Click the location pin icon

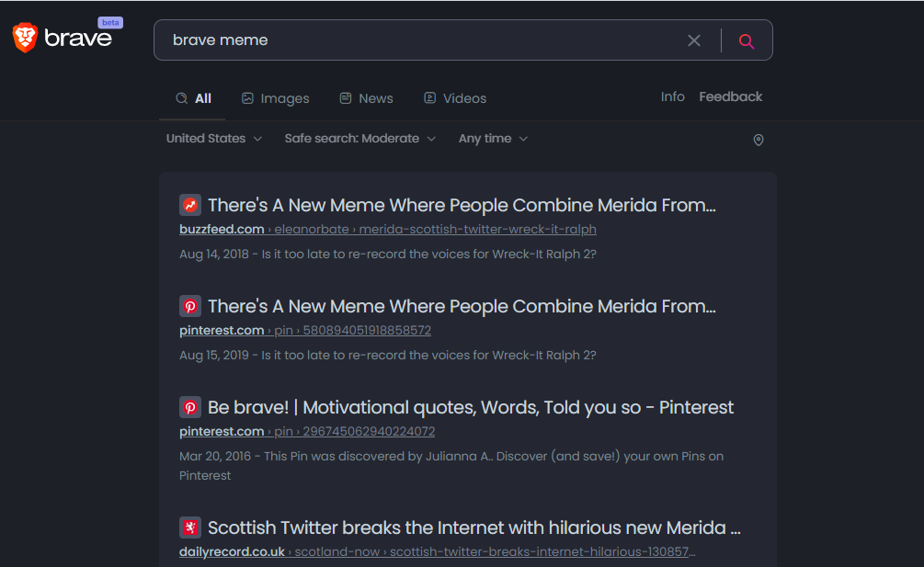tap(759, 140)
